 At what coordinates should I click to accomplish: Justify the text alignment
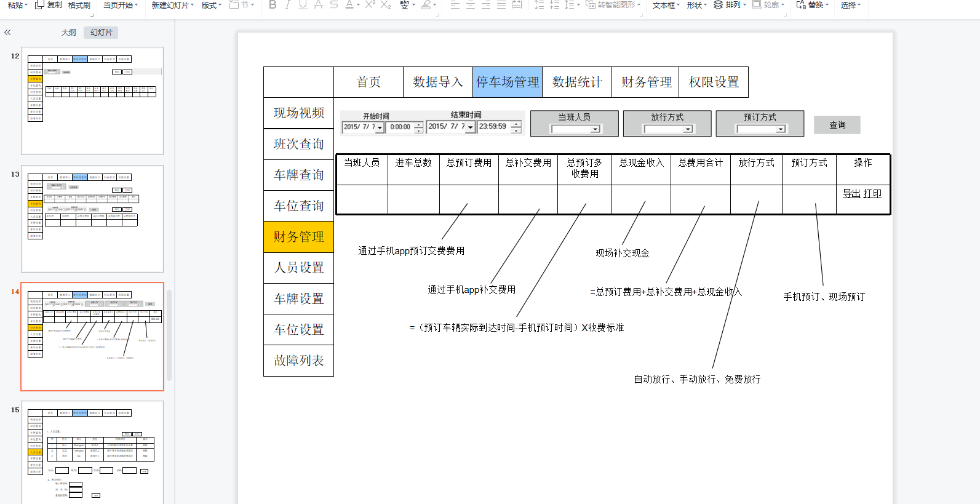point(501,5)
